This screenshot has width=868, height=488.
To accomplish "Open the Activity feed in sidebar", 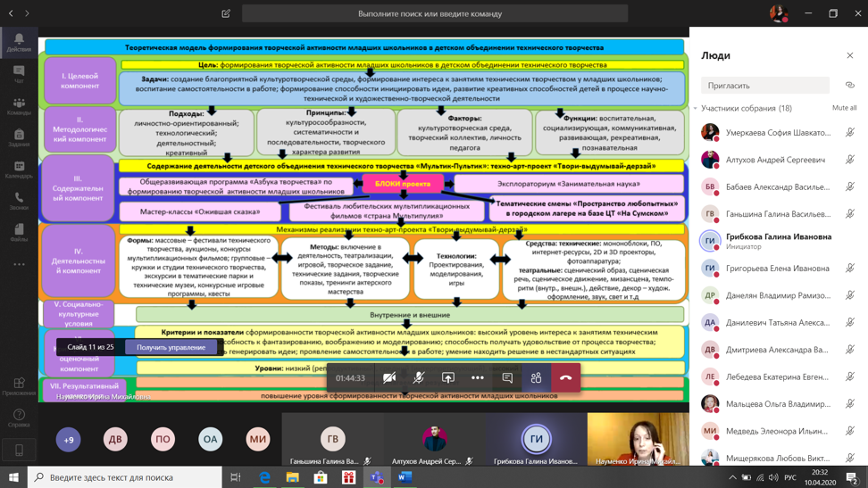I will pyautogui.click(x=19, y=43).
